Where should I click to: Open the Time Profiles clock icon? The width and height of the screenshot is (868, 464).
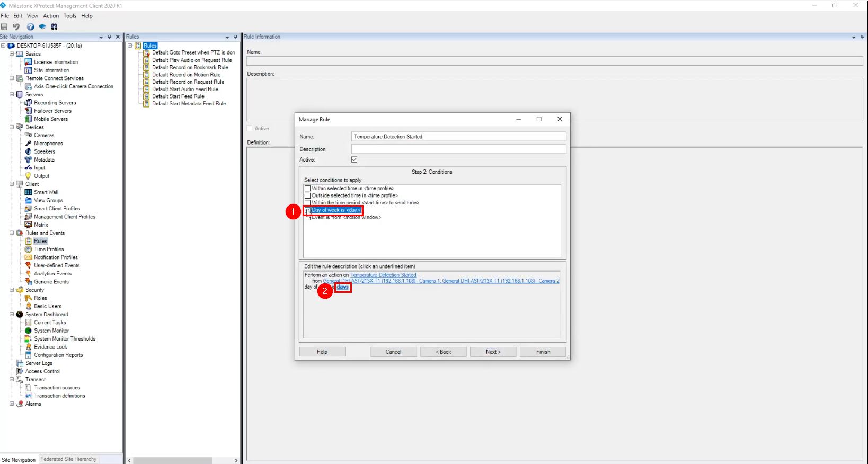click(x=29, y=249)
